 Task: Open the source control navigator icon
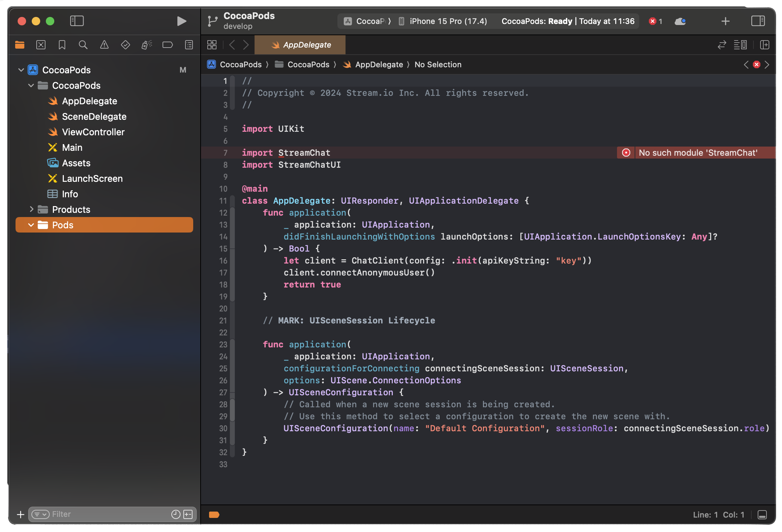coord(41,45)
